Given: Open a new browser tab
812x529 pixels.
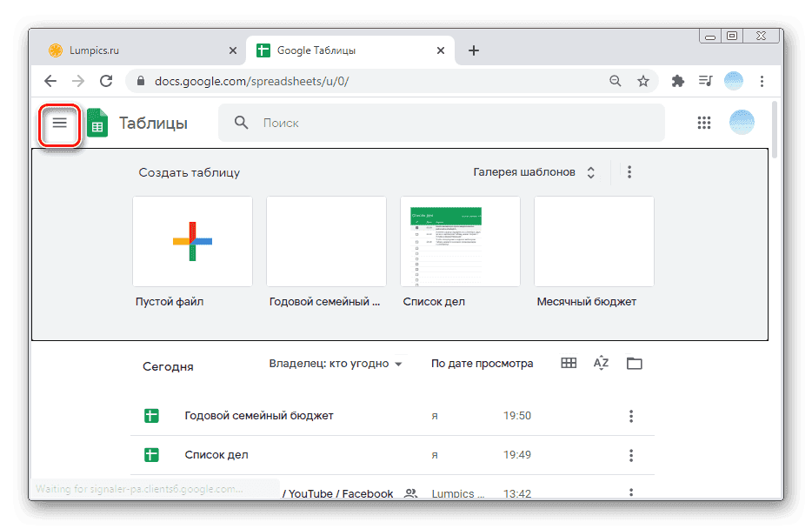Looking at the screenshot, I should [474, 50].
